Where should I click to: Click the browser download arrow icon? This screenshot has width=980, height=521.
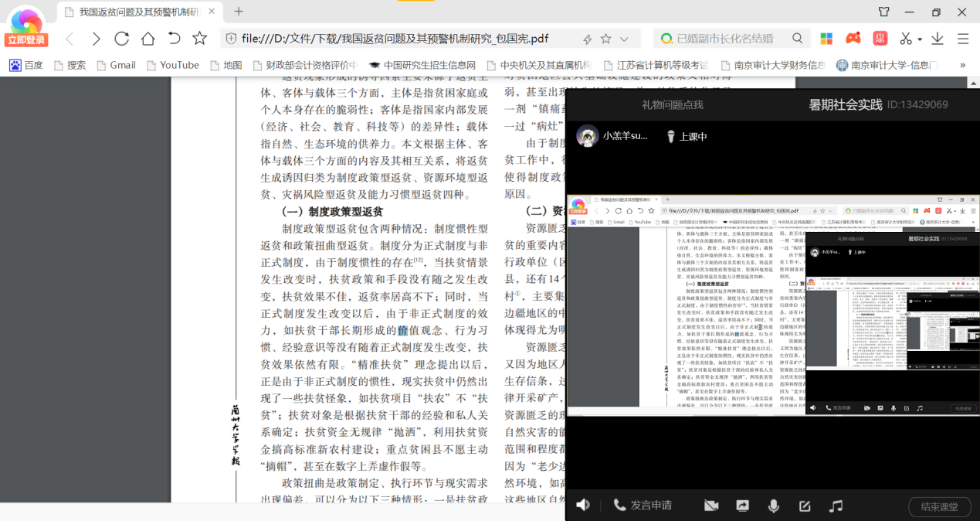938,39
